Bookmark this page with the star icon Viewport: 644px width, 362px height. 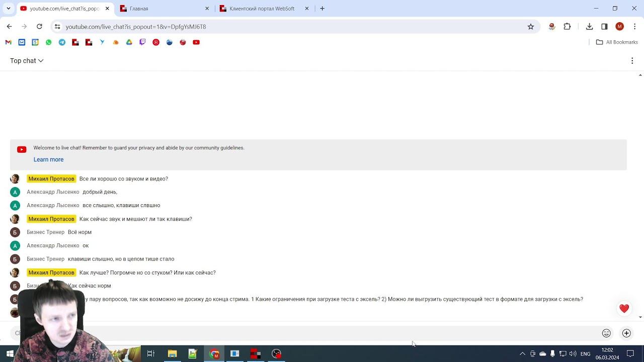tap(530, 27)
